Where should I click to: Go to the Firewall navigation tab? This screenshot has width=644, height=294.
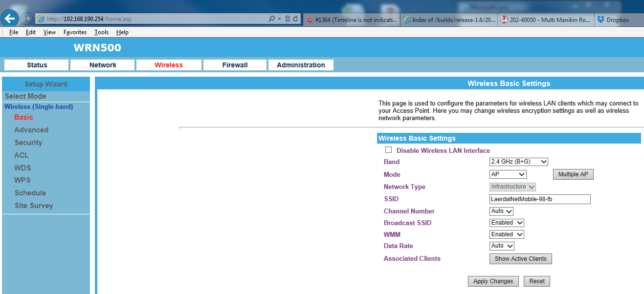[235, 65]
